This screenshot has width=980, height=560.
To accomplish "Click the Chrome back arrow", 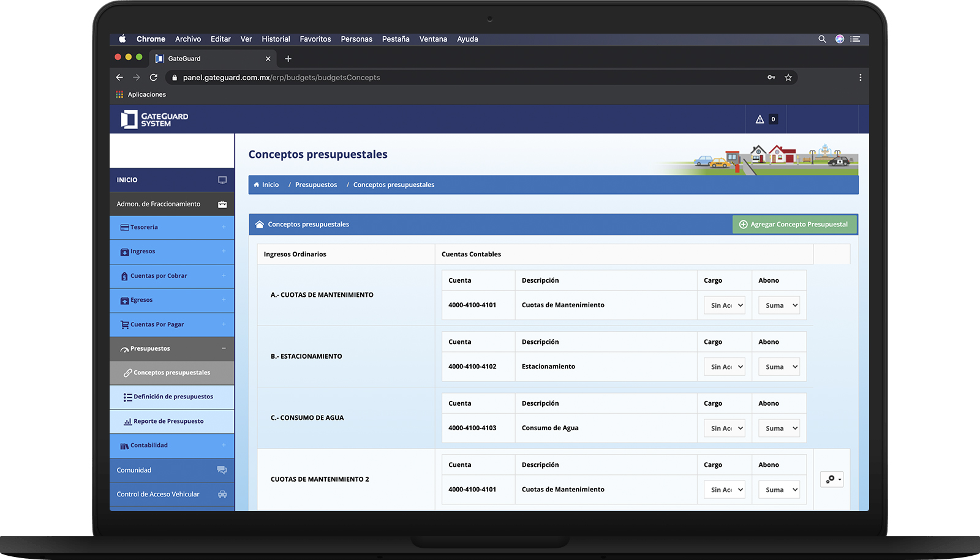I will pyautogui.click(x=119, y=78).
